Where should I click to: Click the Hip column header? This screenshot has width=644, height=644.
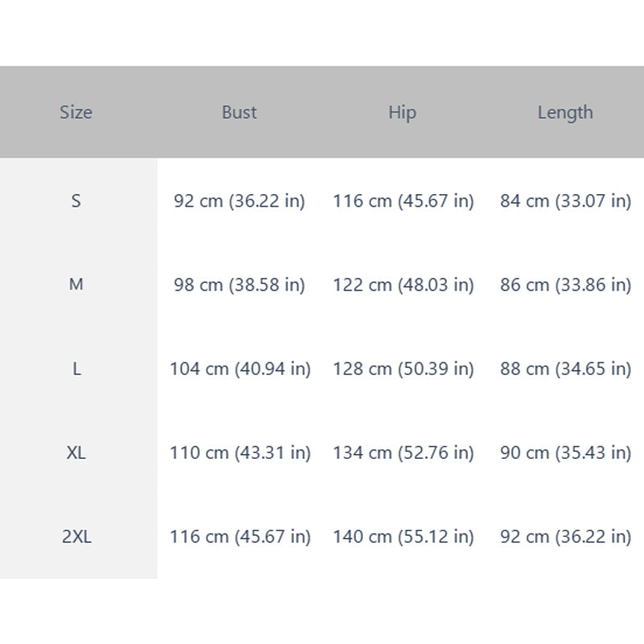point(402,113)
